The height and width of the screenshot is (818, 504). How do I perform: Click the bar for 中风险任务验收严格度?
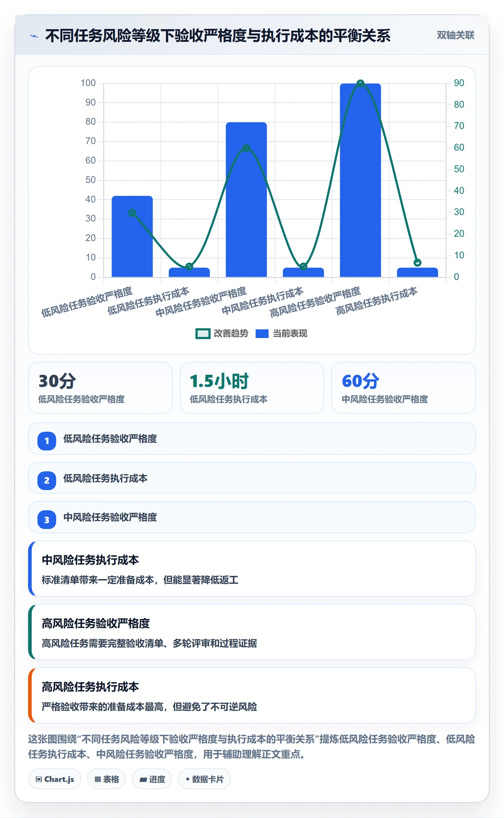pyautogui.click(x=246, y=200)
